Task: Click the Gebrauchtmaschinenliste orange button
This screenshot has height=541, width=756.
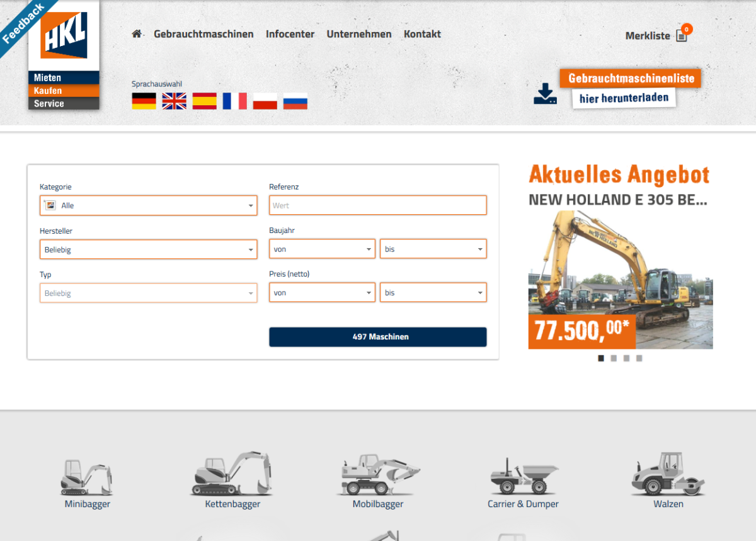Action: [631, 78]
